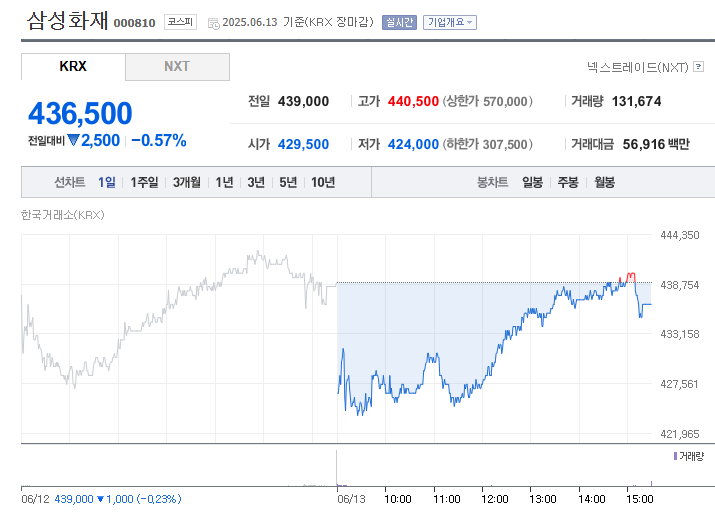The height and width of the screenshot is (521, 715).
Task: Click the 12:00 time axis label
Action: click(495, 499)
